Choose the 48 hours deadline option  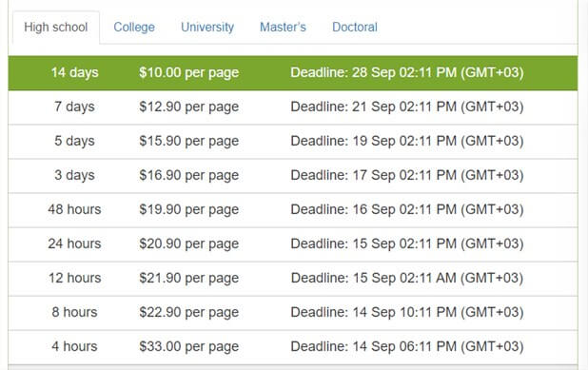293,209
